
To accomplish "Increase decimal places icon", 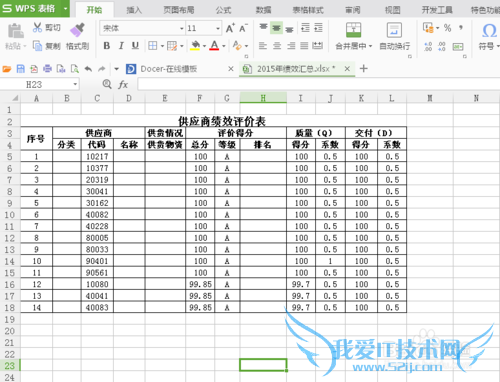I will (x=428, y=46).
